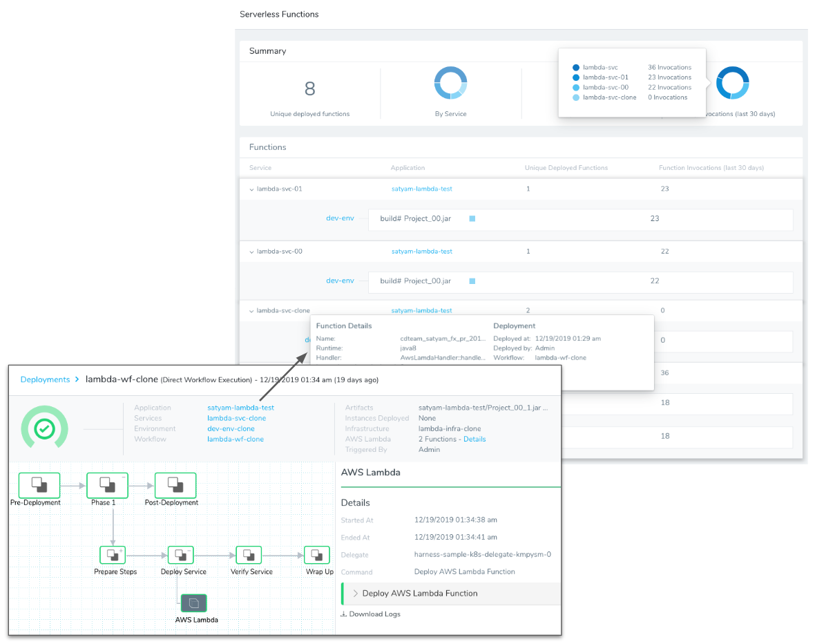Click the Post-Deployment workflow node icon

pyautogui.click(x=175, y=485)
